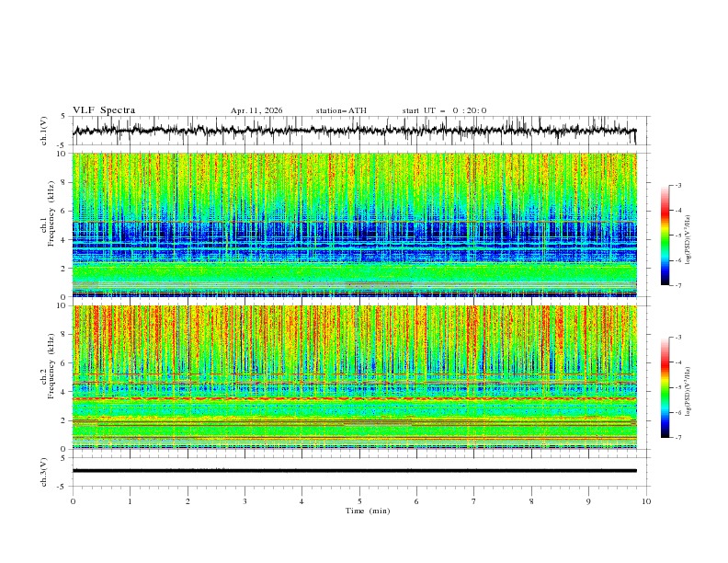728x563 pixels.
Task: Click the '6' kHz tick on ch.2 frequency axis
Action: (64, 363)
